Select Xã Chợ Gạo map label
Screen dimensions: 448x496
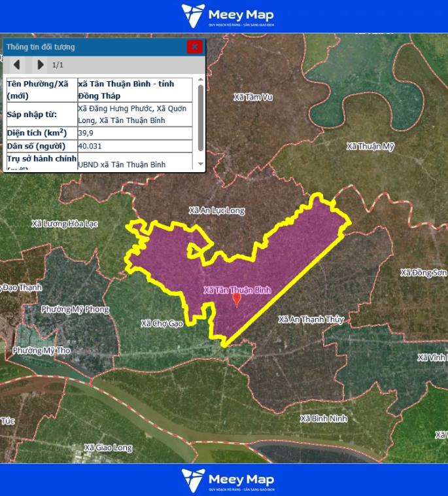click(x=162, y=323)
